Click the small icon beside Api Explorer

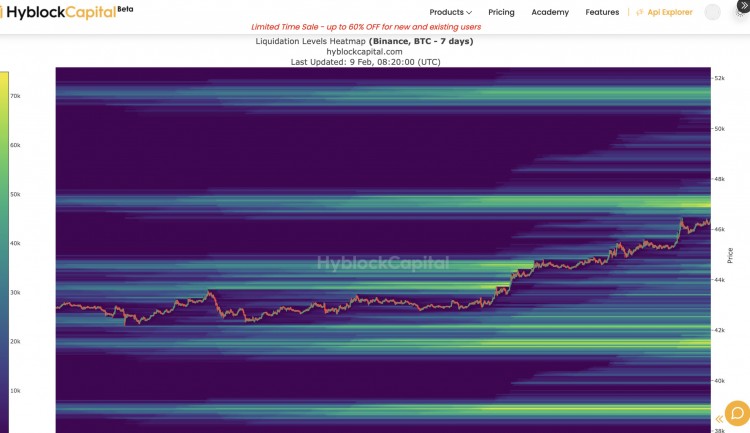(640, 12)
